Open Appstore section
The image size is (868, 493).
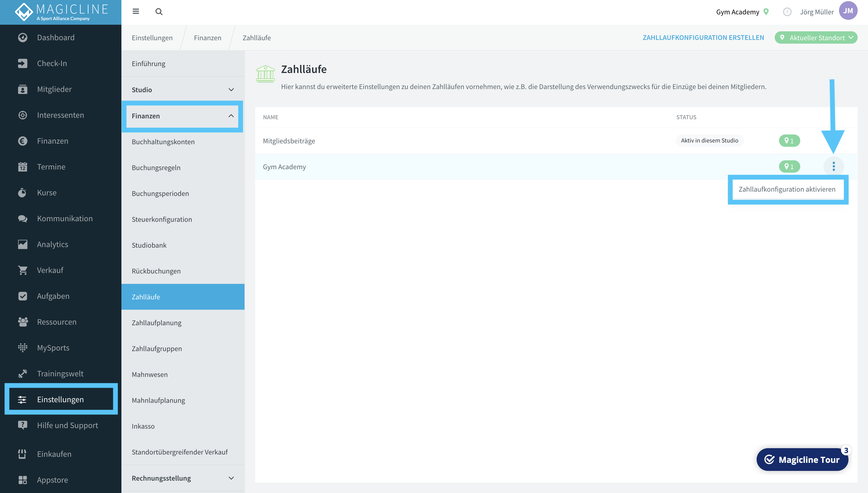[x=61, y=480]
